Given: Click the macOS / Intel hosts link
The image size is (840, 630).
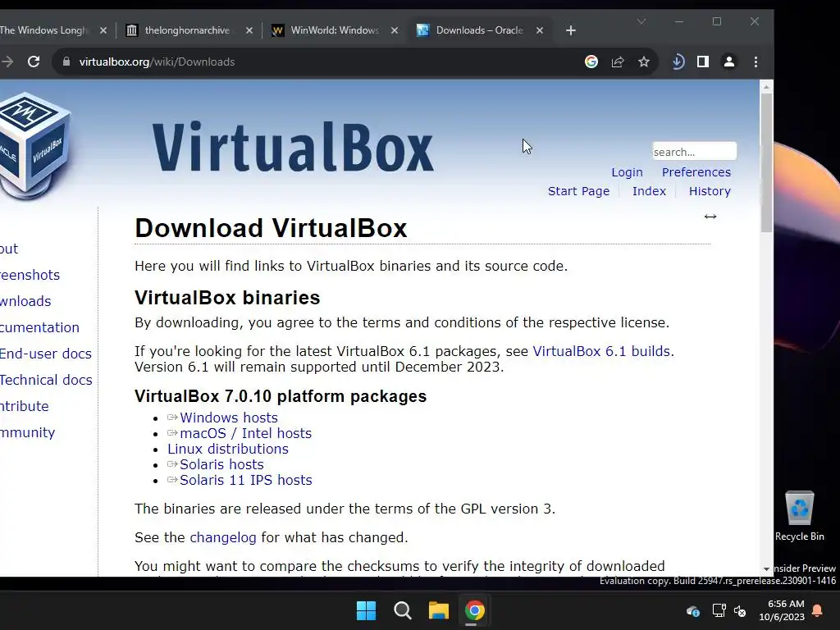Looking at the screenshot, I should pyautogui.click(x=245, y=433).
